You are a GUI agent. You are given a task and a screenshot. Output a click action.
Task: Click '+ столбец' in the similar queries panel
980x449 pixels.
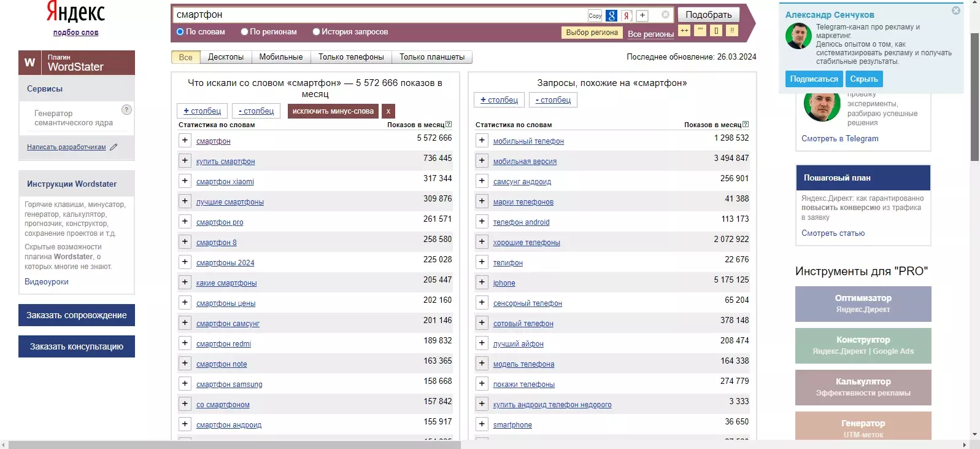500,100
